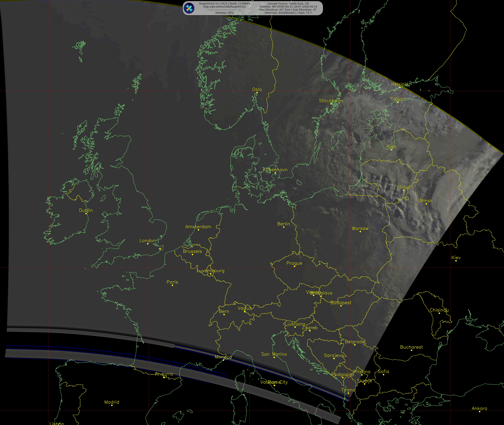Select the Vilnius city label
Image resolution: width=504 pixels, height=425 pixels.
click(x=404, y=187)
